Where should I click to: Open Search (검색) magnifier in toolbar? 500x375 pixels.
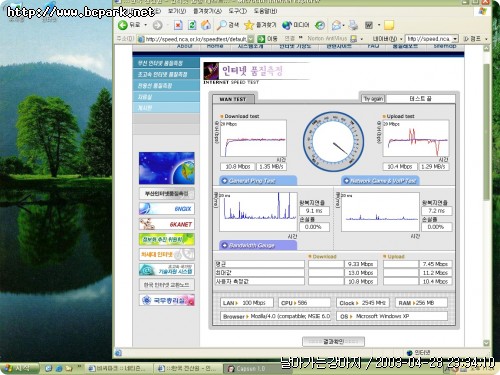[x=228, y=25]
